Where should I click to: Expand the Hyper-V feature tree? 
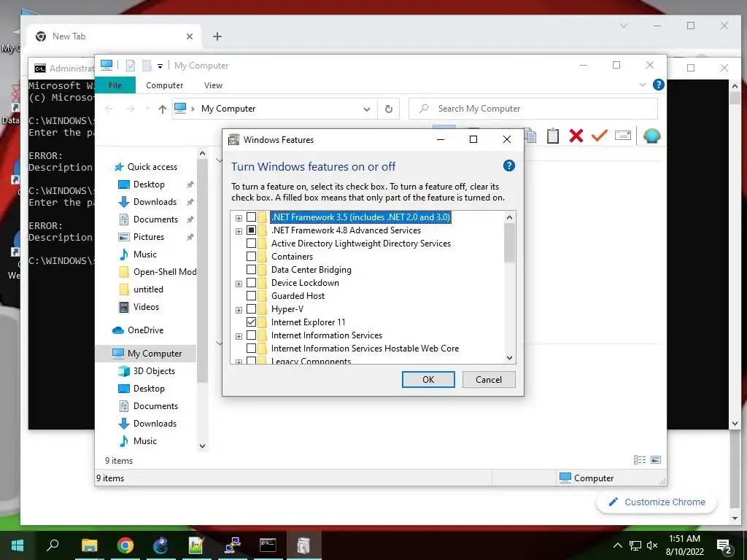tap(239, 310)
